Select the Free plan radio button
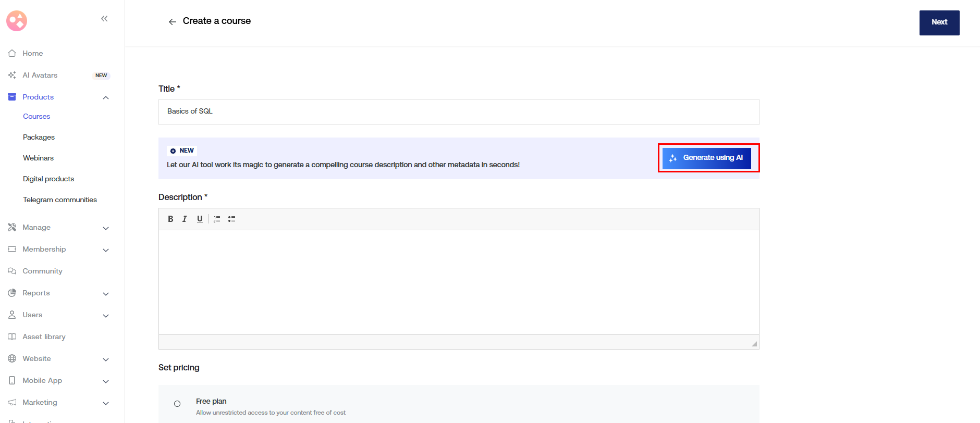Viewport: 980px width, 423px height. 177,404
